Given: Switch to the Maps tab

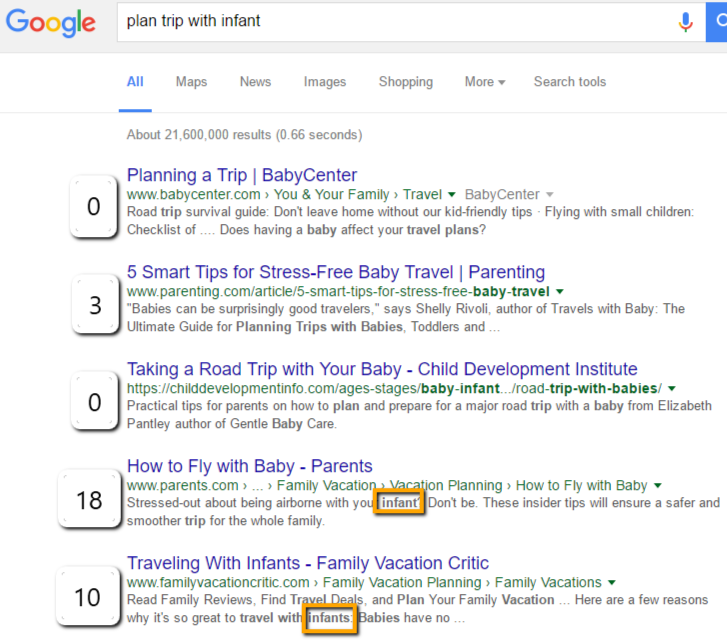Looking at the screenshot, I should pyautogui.click(x=191, y=82).
